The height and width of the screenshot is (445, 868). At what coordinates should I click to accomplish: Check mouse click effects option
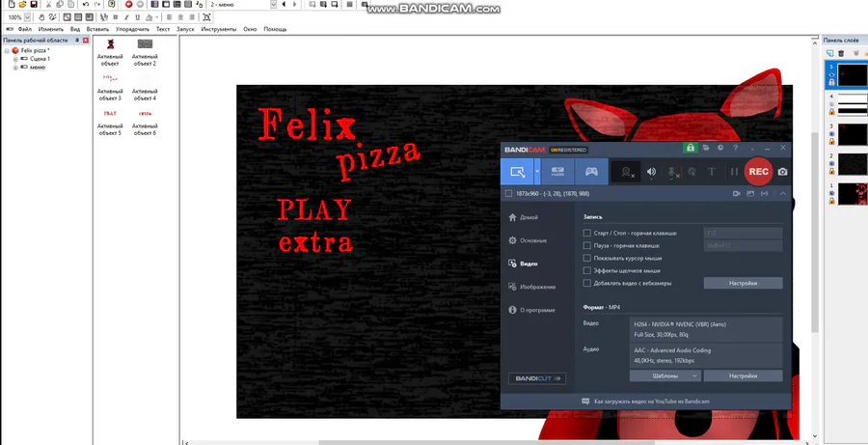(586, 270)
